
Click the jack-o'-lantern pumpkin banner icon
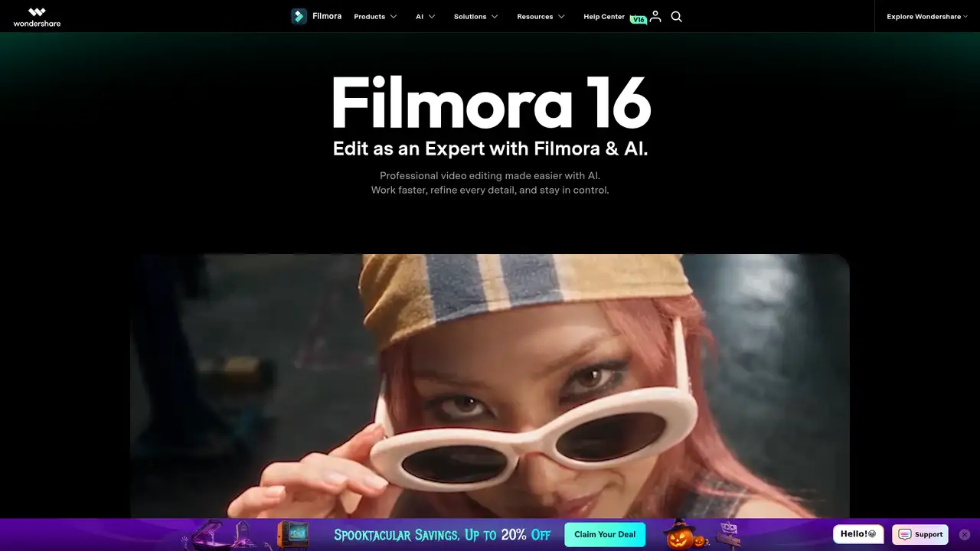pyautogui.click(x=678, y=535)
